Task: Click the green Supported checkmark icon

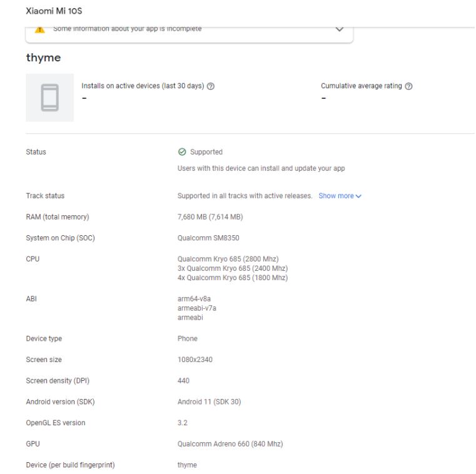Action: [181, 152]
